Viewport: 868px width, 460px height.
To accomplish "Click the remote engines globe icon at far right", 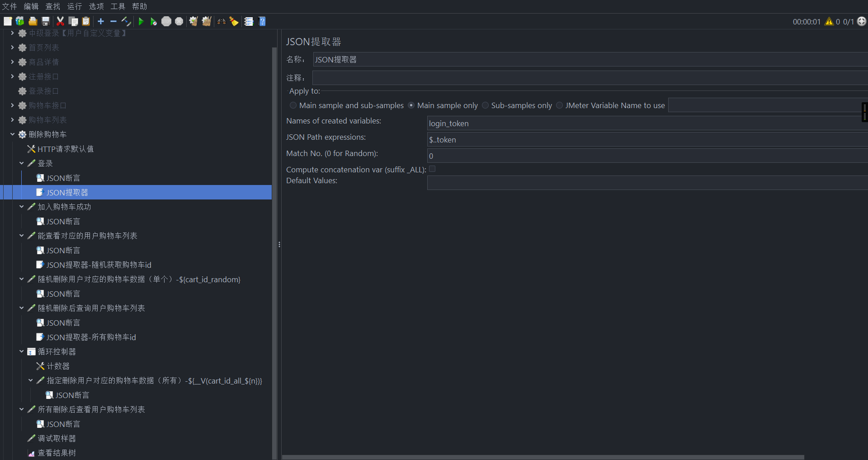I will click(862, 21).
